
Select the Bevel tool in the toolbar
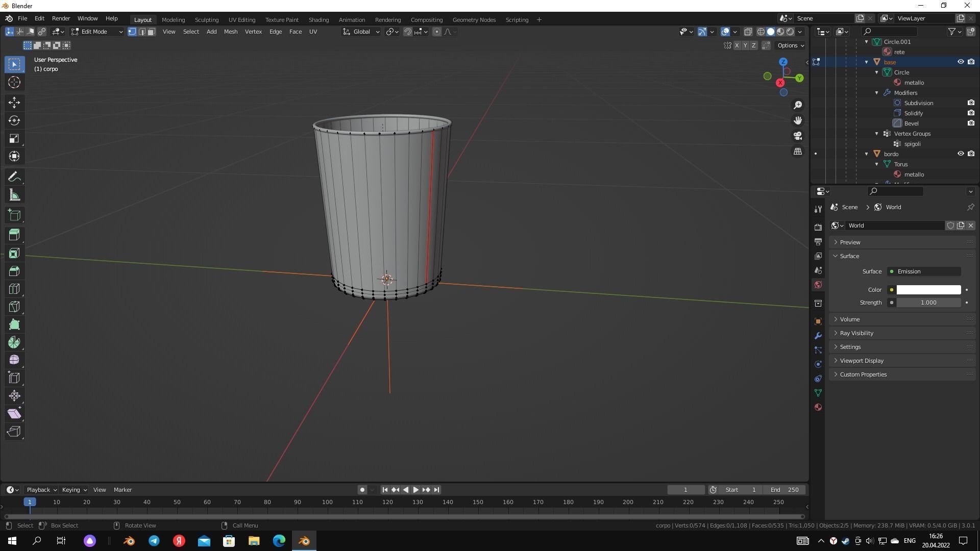coord(14,271)
